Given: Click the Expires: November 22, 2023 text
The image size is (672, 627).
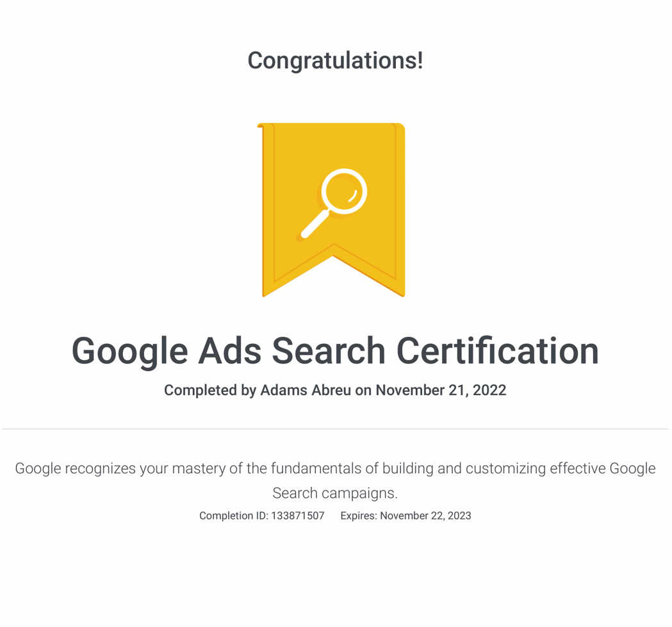Looking at the screenshot, I should point(406,516).
